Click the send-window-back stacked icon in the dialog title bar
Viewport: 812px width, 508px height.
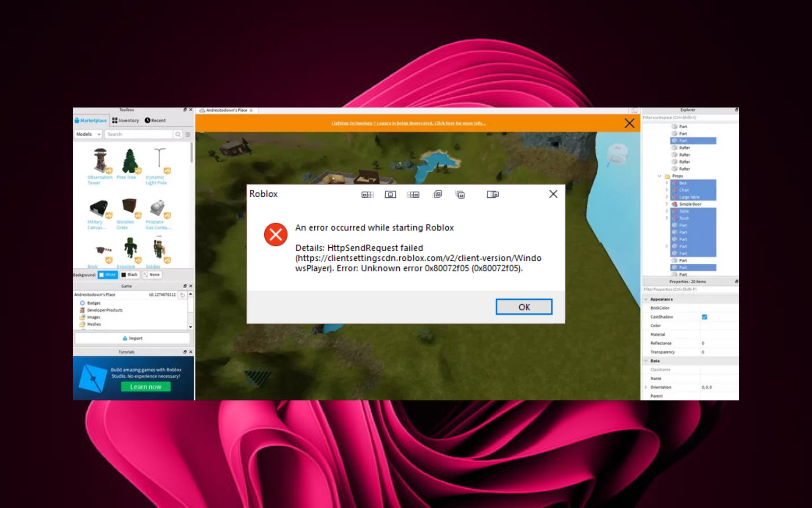click(x=460, y=194)
